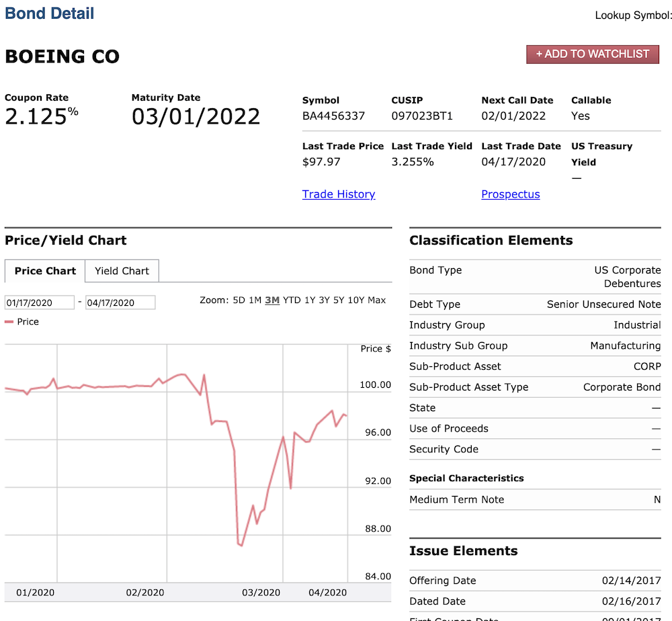Image resolution: width=672 pixels, height=621 pixels.
Task: Click the start date field 01/17/2020
Action: (40, 302)
